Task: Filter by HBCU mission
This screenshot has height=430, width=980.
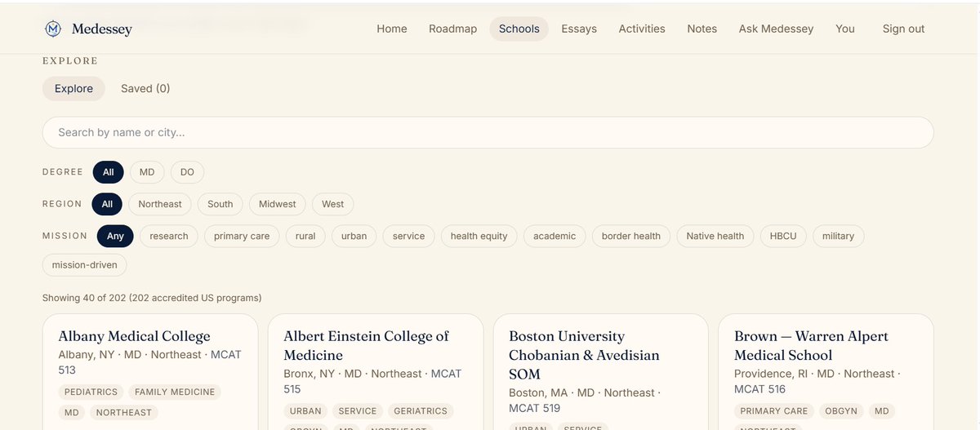Action: pos(784,236)
